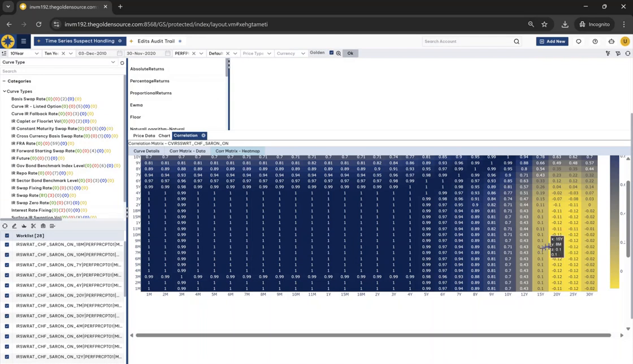Clear the Ten Year selection
Screen dimensions: 633x364
click(63, 53)
